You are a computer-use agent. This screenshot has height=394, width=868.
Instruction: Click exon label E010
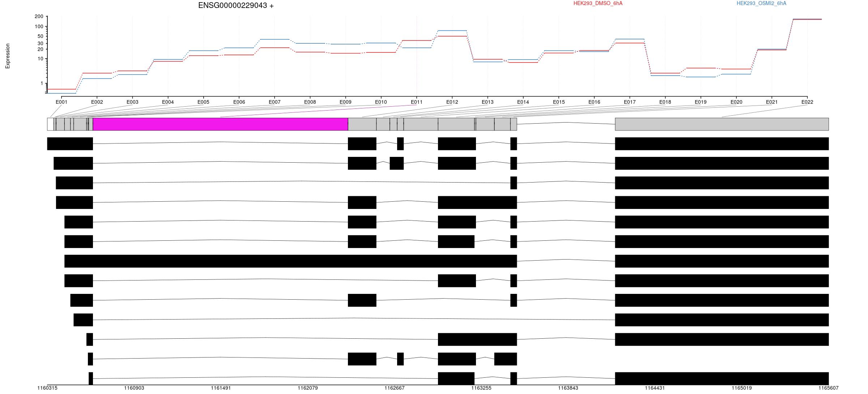click(381, 102)
